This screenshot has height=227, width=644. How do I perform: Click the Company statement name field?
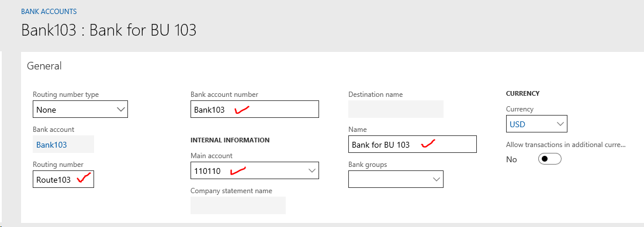pos(238,205)
